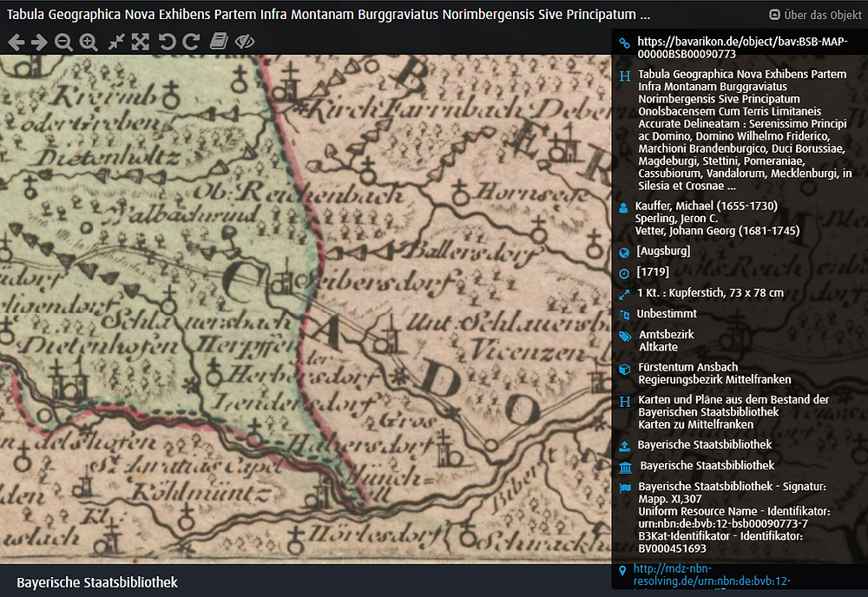Select URN 'urn:nbn:de:bvb:12-bsb00090773-7'
Image resolution: width=868 pixels, height=597 pixels.
coord(723,523)
